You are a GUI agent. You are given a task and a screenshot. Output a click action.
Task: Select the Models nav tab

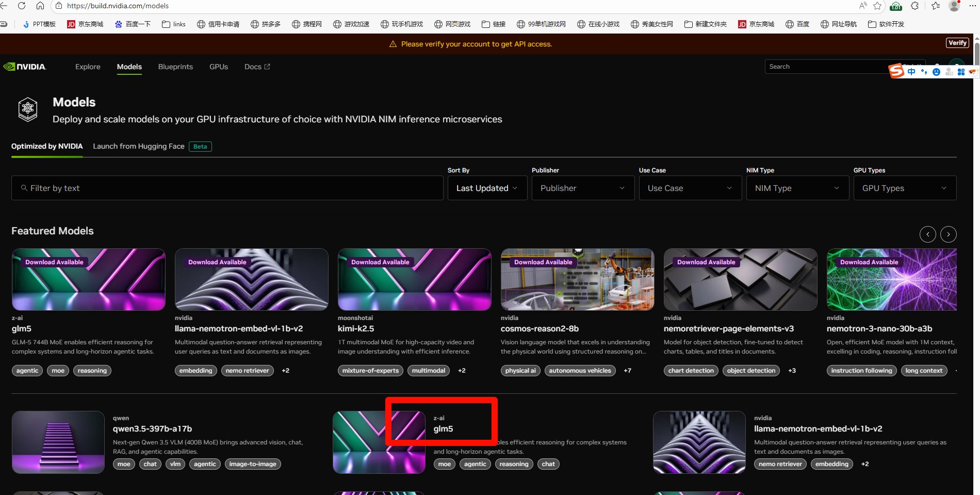coord(129,67)
